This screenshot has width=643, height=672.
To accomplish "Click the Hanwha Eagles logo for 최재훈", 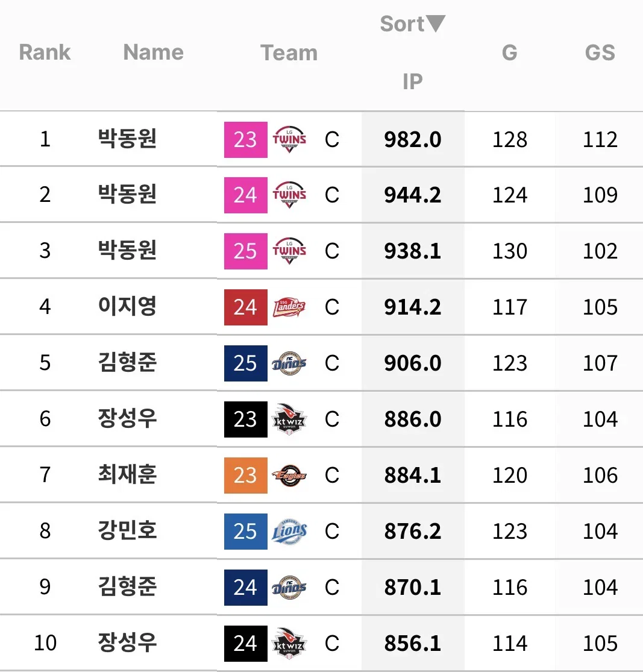I will coord(289,476).
